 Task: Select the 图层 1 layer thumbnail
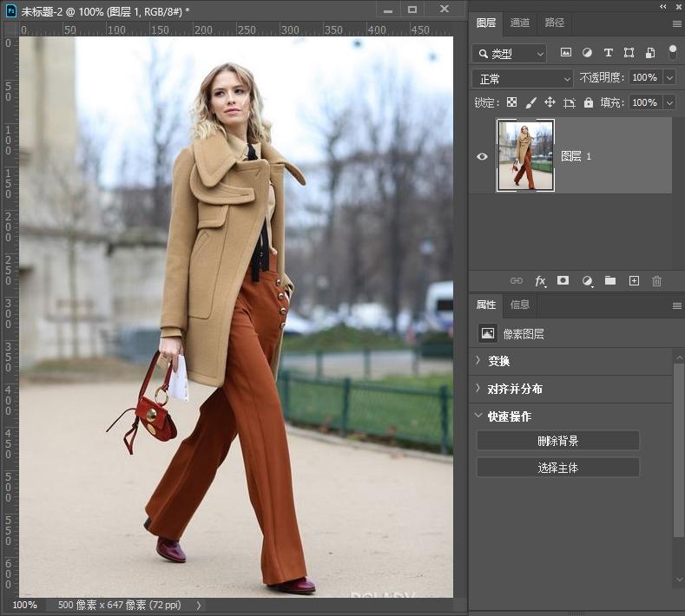pos(525,156)
